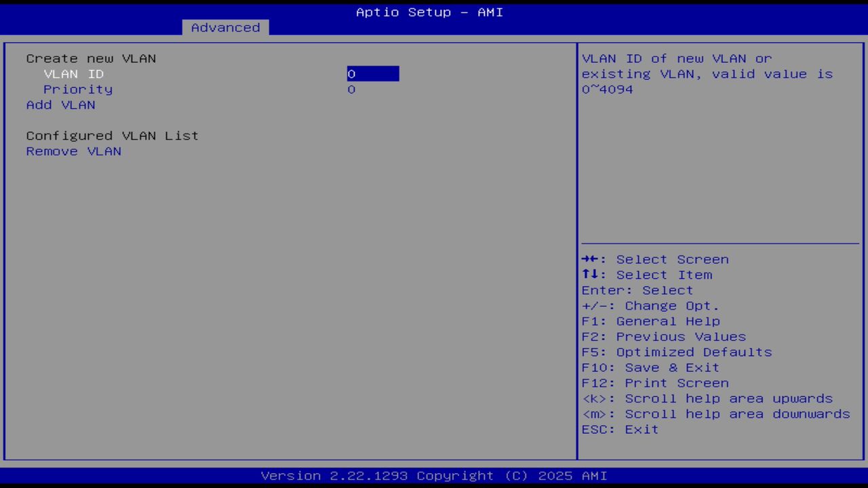Select the VLAN ID input field
This screenshot has height=488, width=868.
[x=372, y=74]
